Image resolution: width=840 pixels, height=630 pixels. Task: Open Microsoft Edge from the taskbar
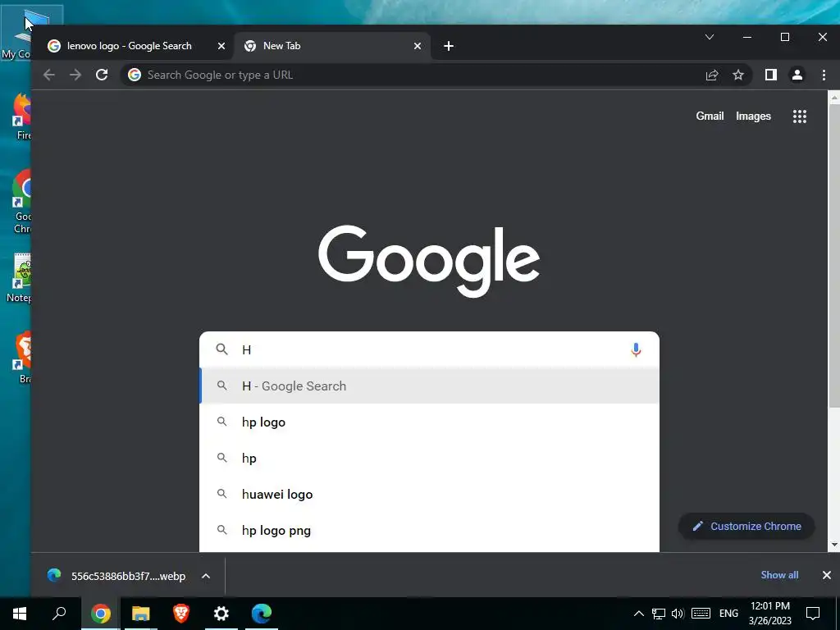click(262, 614)
